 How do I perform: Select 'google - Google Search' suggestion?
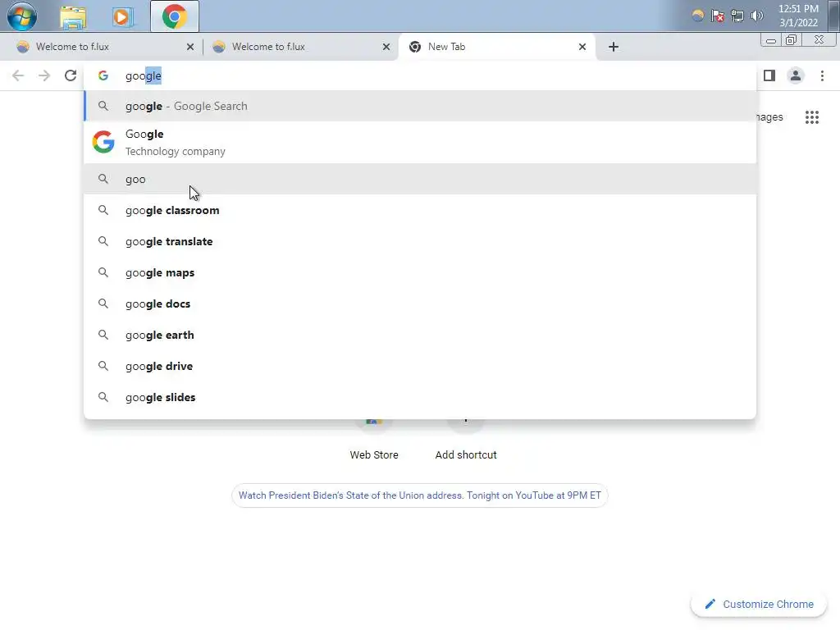[420, 106]
